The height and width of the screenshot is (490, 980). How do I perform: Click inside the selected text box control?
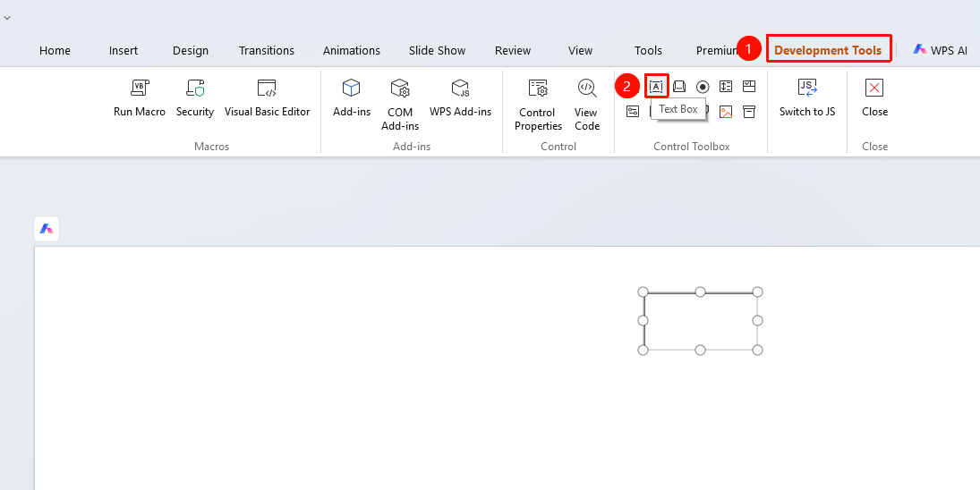(x=701, y=321)
